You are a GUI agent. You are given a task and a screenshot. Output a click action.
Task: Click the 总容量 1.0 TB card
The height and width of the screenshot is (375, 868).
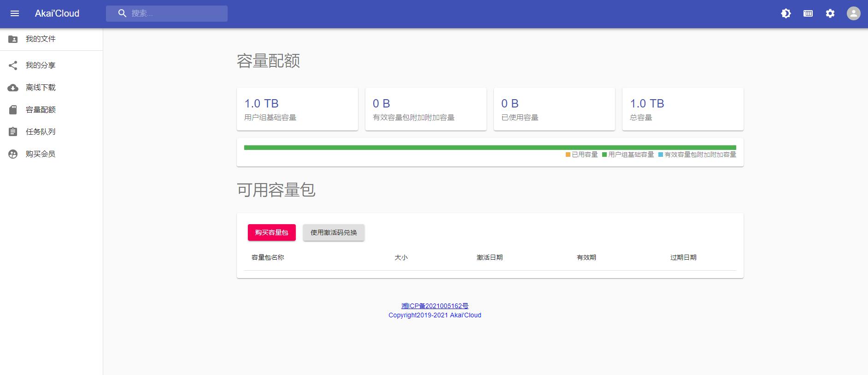pos(683,109)
